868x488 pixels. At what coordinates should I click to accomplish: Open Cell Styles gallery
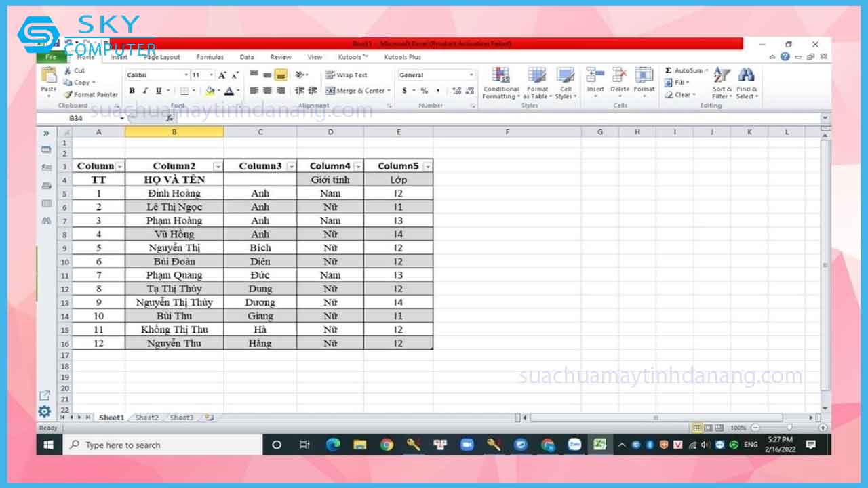(x=566, y=83)
